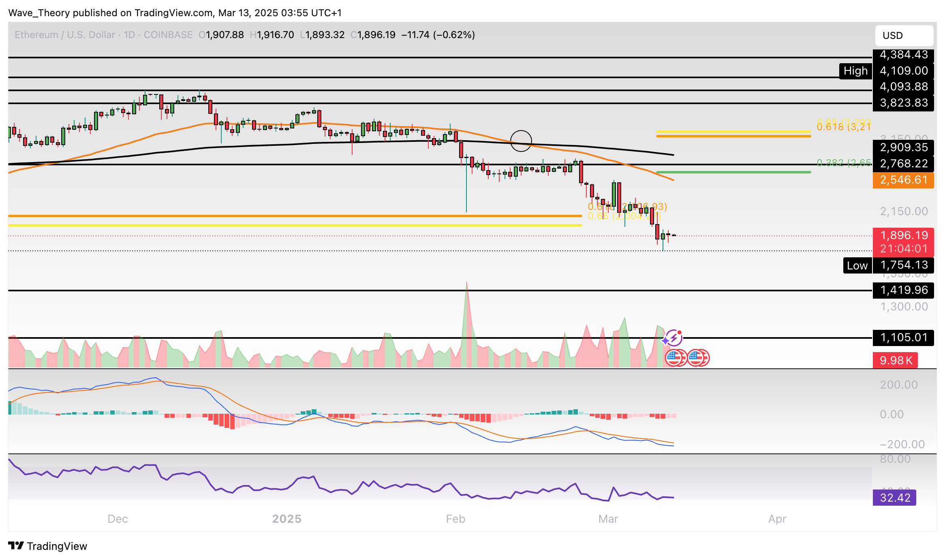Click the circle marking the moving average crossover

click(x=521, y=141)
